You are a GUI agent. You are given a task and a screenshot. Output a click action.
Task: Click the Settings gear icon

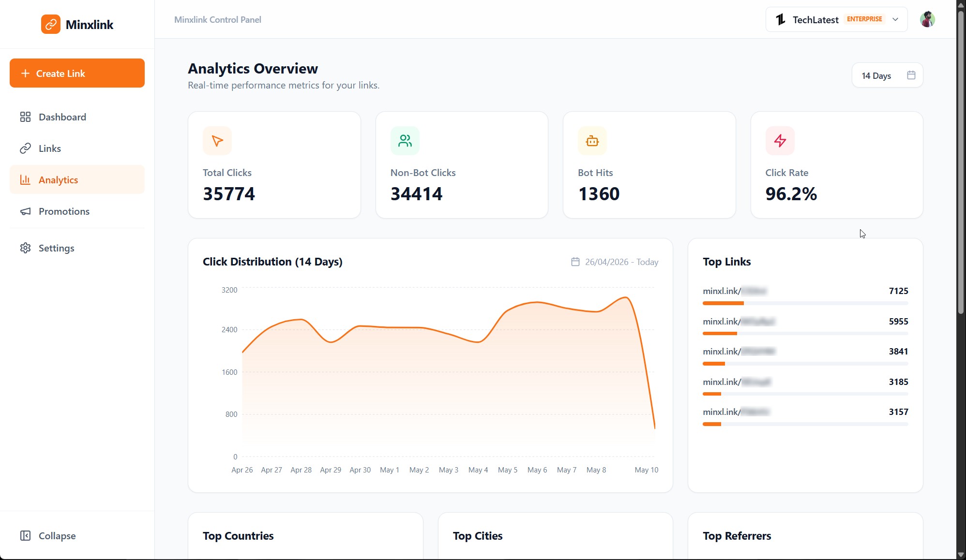pos(25,248)
